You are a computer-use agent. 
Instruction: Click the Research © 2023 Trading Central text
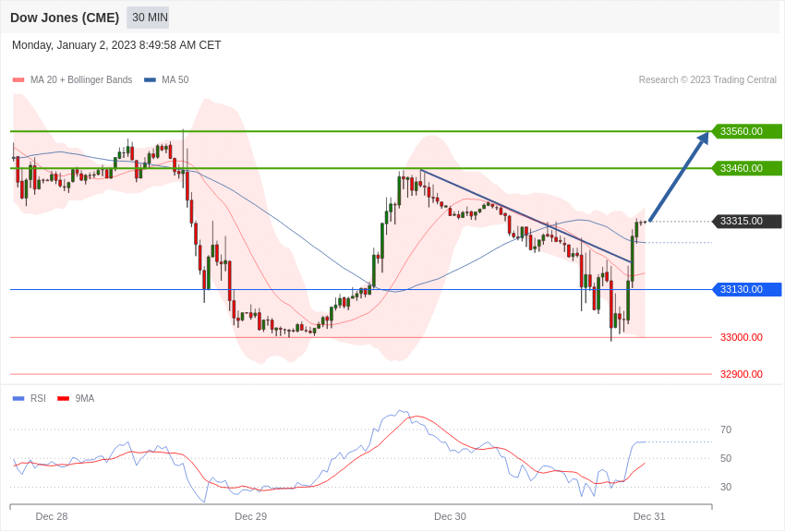[707, 80]
